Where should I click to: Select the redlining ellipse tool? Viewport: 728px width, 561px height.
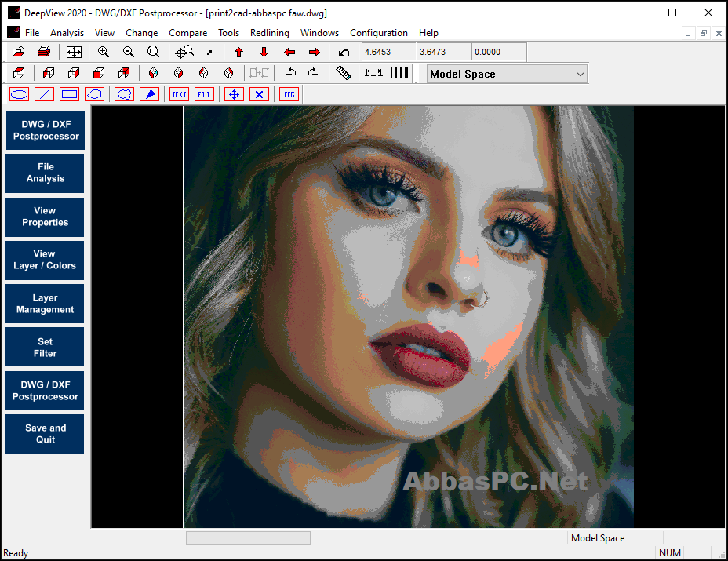click(20, 95)
